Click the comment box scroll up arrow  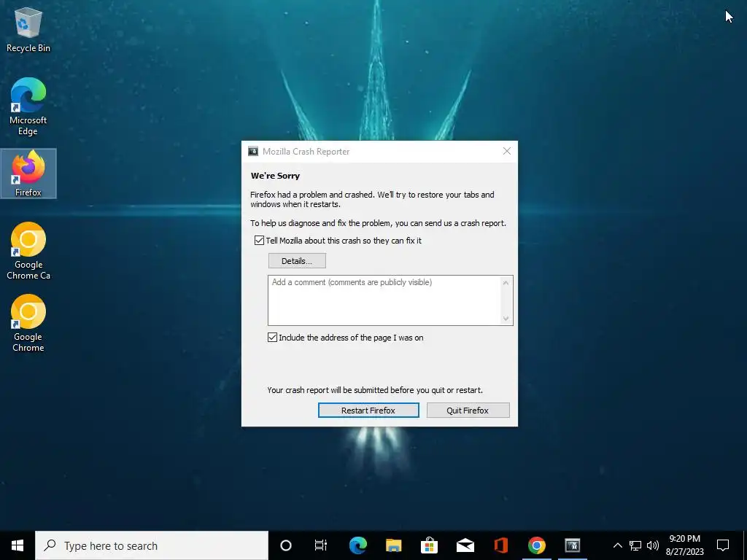point(506,283)
